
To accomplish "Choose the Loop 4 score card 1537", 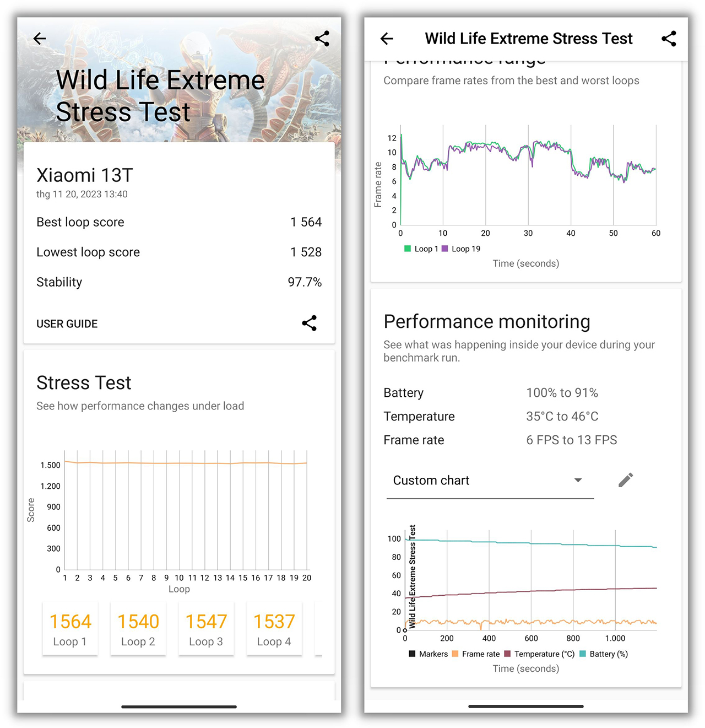I will pyautogui.click(x=274, y=629).
